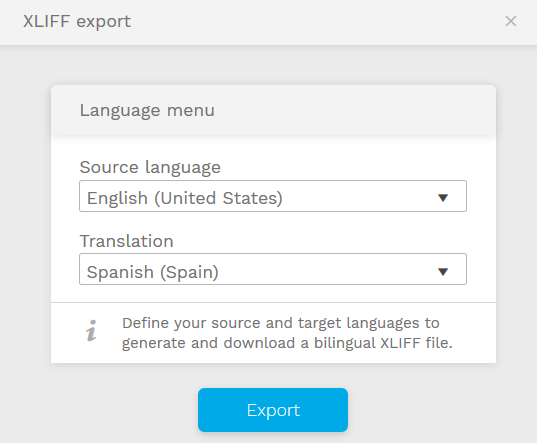537x443 pixels.
Task: Click the word "export" in dialog title
Action: click(103, 22)
